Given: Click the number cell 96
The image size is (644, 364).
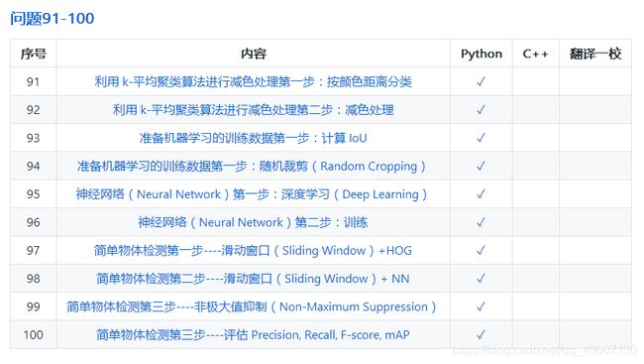Looking at the screenshot, I should tap(34, 222).
